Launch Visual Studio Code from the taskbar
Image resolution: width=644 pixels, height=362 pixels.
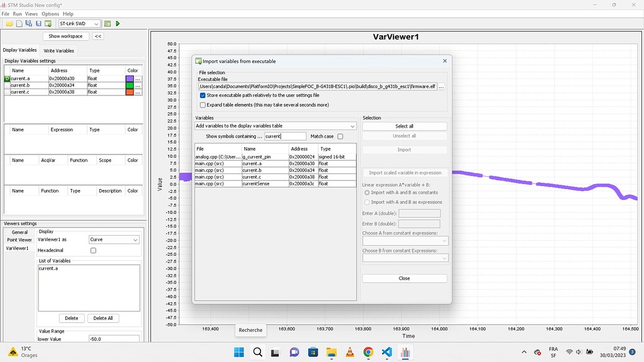386,352
